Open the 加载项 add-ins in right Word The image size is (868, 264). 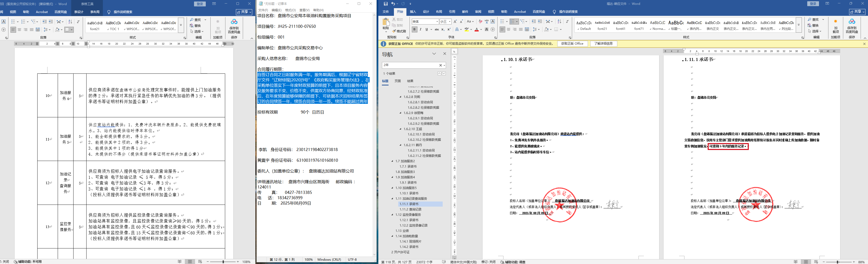pos(836,26)
